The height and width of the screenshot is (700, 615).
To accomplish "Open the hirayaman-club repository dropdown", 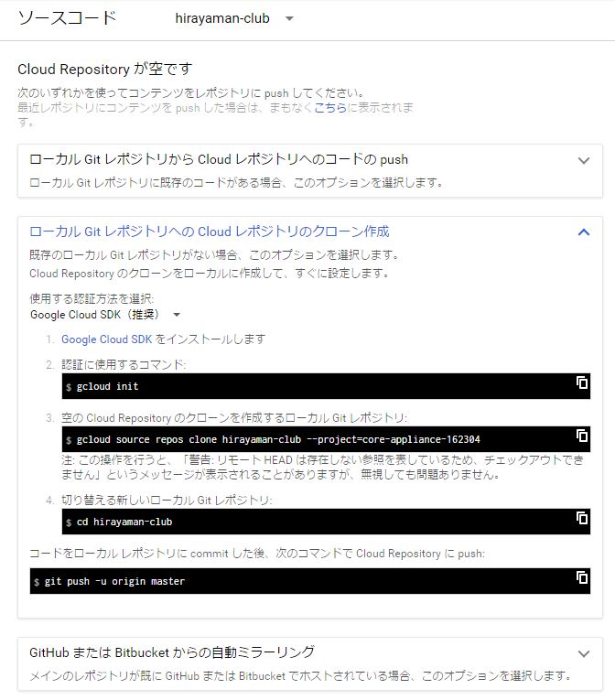I will 234,18.
